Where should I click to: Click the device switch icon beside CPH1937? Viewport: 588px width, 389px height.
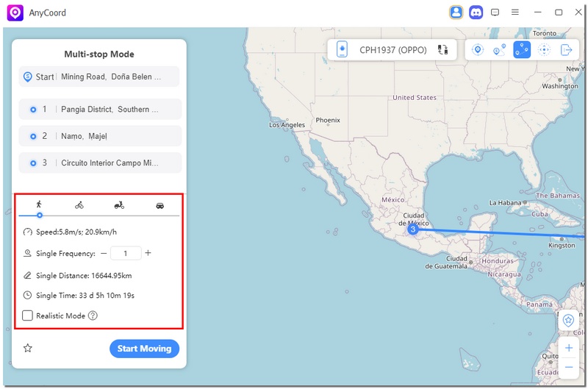coord(442,50)
